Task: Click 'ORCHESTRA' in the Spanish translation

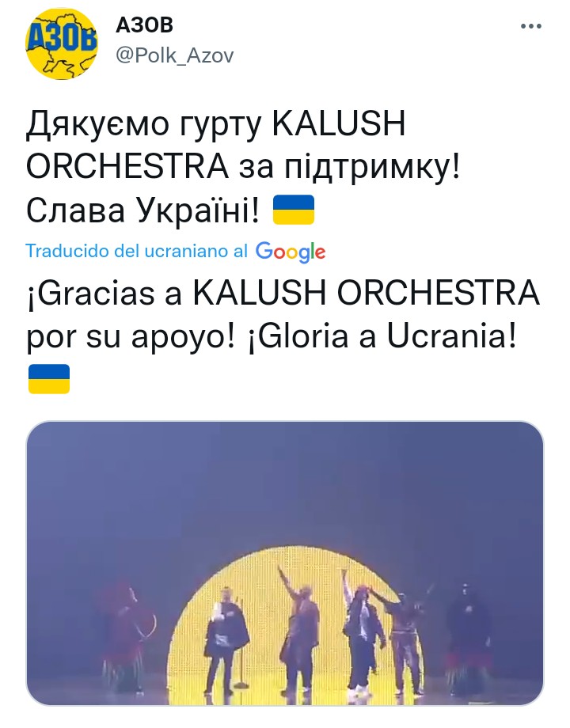Action: tap(438, 293)
